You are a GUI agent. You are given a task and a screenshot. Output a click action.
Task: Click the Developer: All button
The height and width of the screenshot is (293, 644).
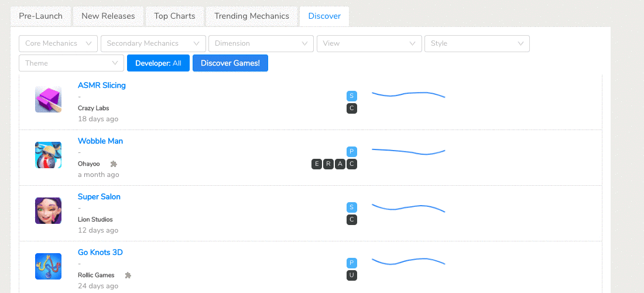(158, 63)
